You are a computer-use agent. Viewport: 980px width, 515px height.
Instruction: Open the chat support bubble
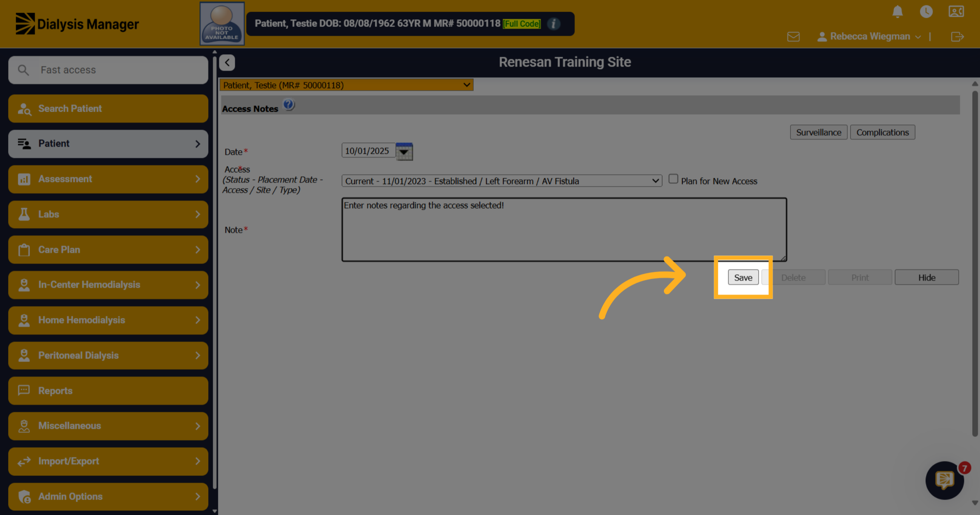pos(944,480)
